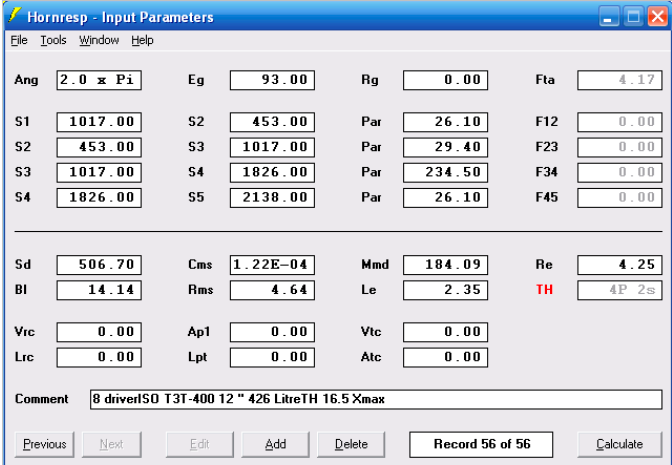Select the Ap1 input field
This screenshot has height=465, width=672.
272,332
